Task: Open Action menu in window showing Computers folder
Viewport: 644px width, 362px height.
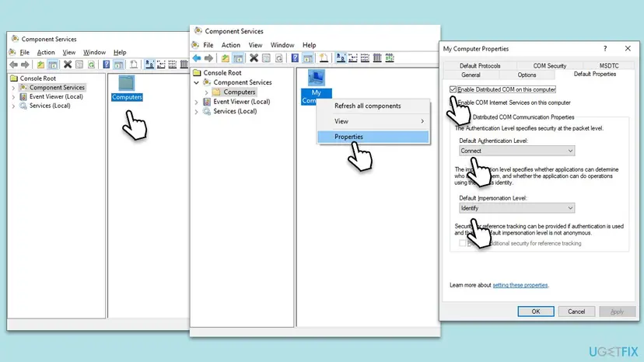Action: point(46,53)
